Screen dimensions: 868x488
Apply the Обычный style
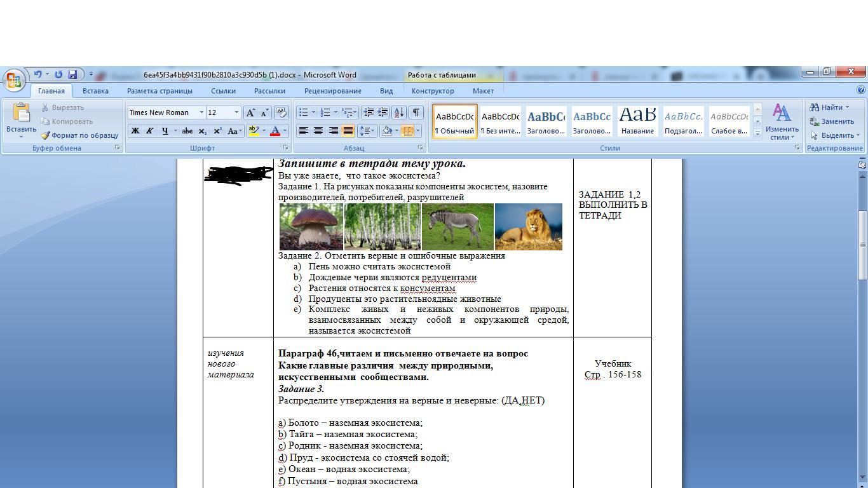454,121
